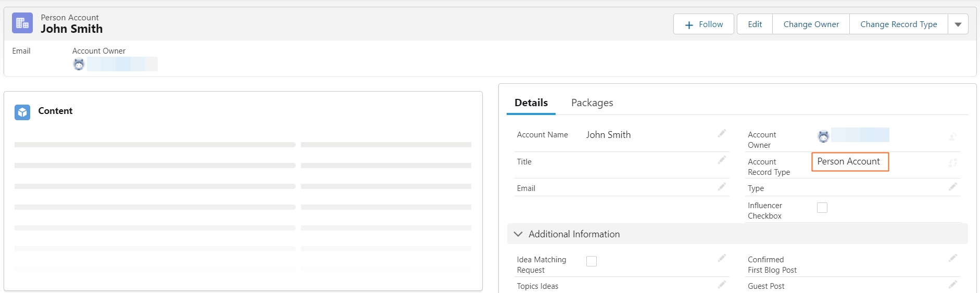This screenshot has width=980, height=293.
Task: Click the Account Record Type label
Action: coord(769,167)
